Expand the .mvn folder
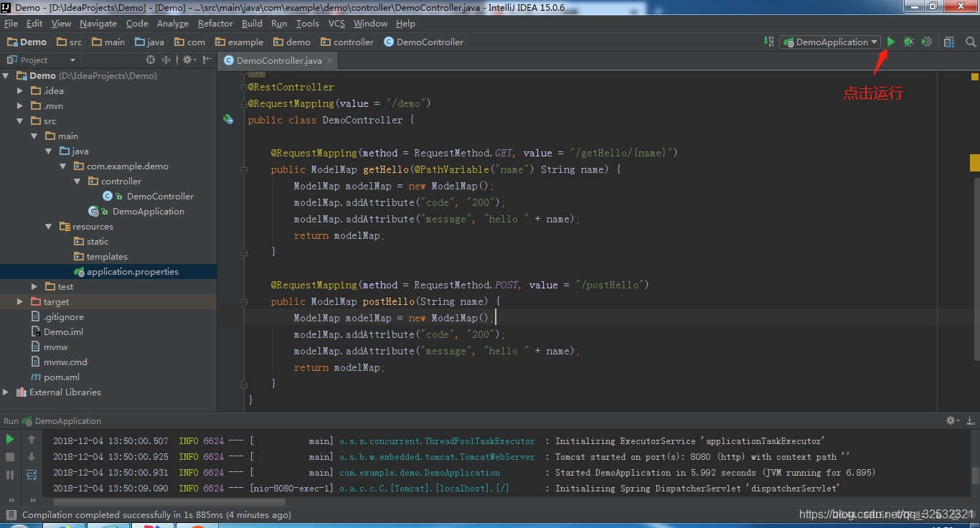Viewport: 980px width, 528px height. point(20,105)
